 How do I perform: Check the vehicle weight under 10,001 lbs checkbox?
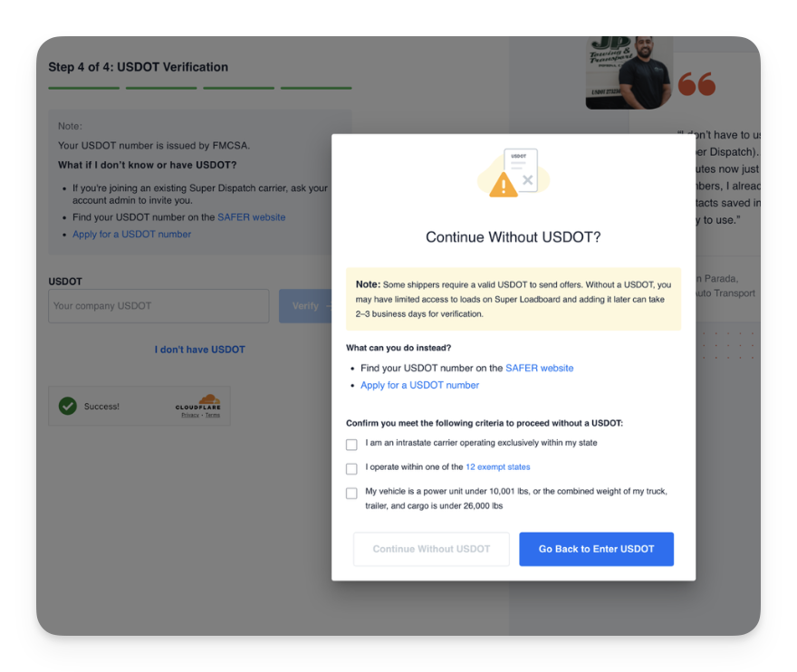pos(351,493)
